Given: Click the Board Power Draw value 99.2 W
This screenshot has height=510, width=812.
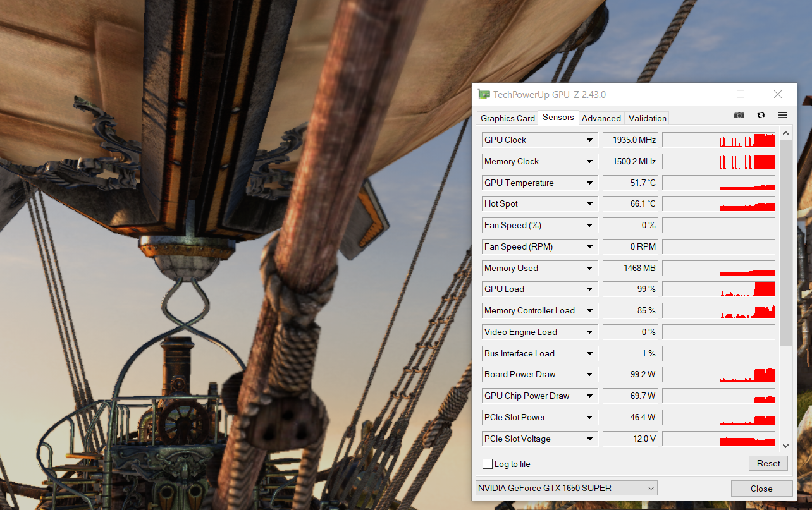Looking at the screenshot, I should point(631,374).
